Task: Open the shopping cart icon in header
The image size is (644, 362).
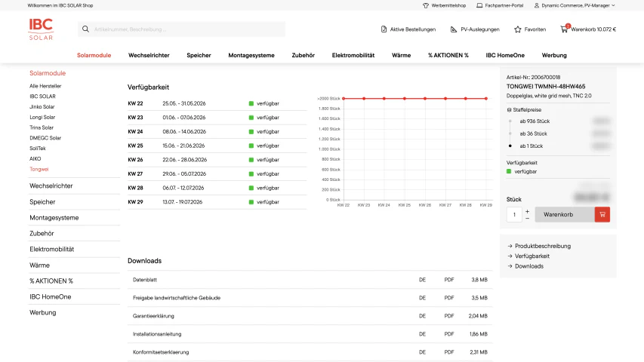Action: [564, 29]
